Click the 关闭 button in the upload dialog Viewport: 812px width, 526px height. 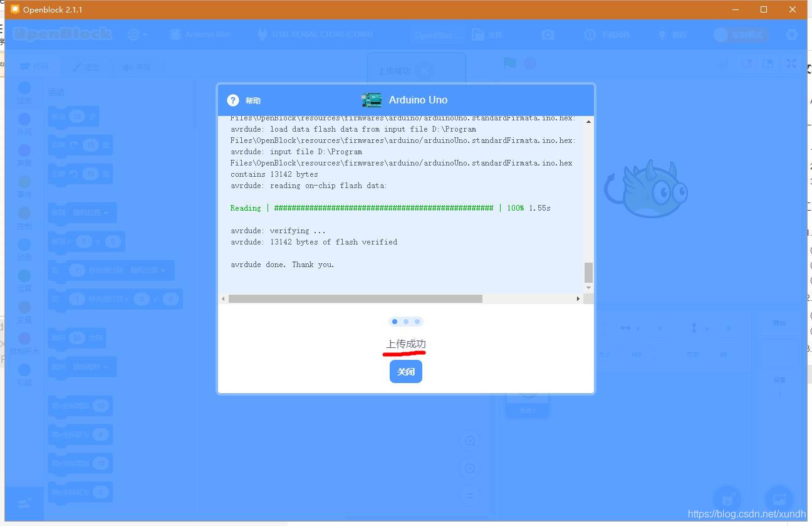pyautogui.click(x=406, y=372)
